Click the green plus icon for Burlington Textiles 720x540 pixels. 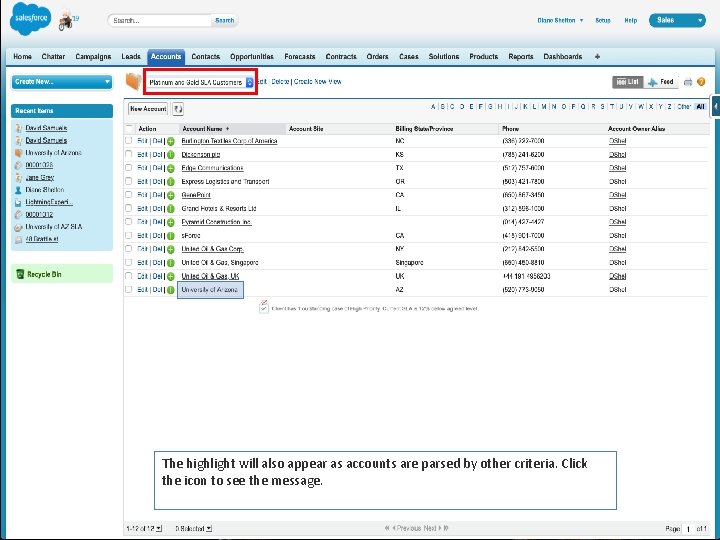[x=171, y=141]
